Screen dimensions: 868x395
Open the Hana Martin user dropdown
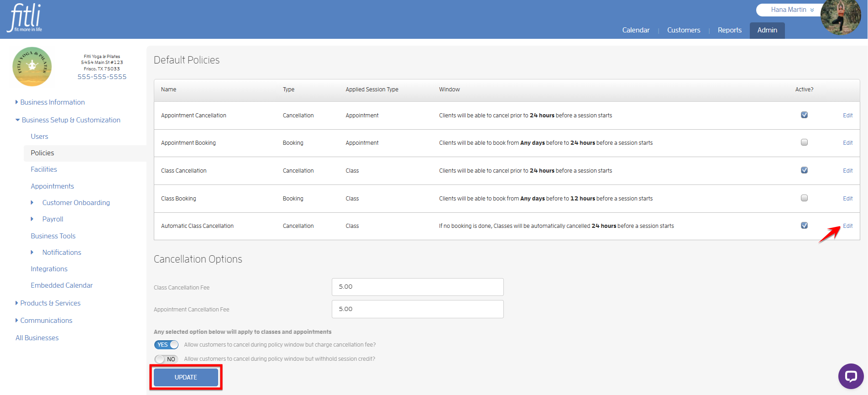(792, 10)
